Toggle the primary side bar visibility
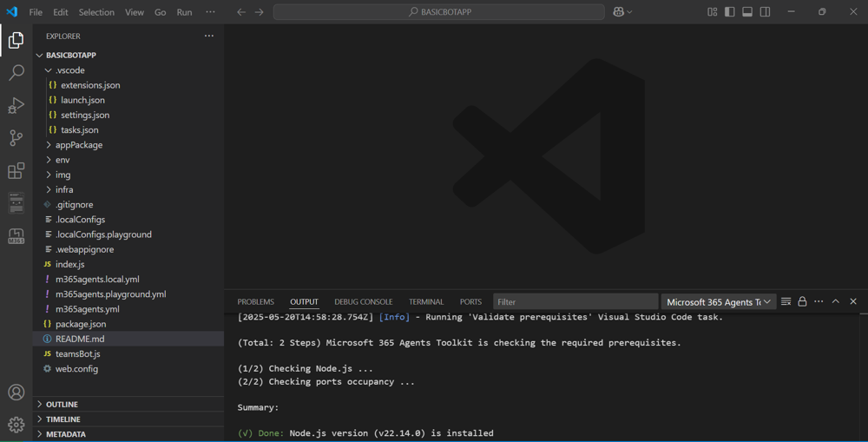This screenshot has width=868, height=442. click(x=730, y=11)
